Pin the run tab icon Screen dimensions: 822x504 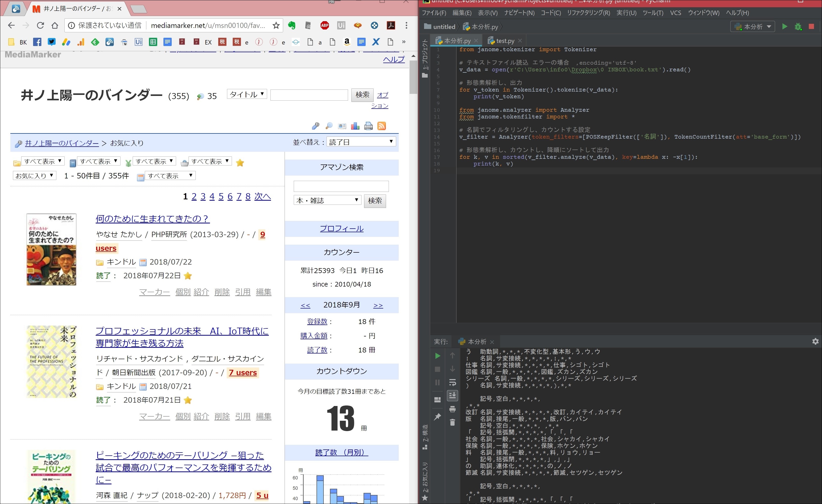437,416
